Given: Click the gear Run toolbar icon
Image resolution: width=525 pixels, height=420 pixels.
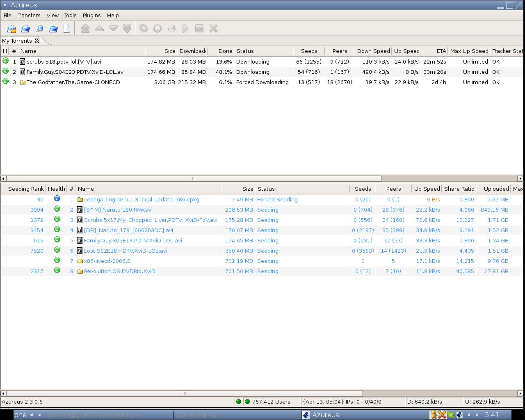Looking at the screenshot, I should (x=144, y=29).
